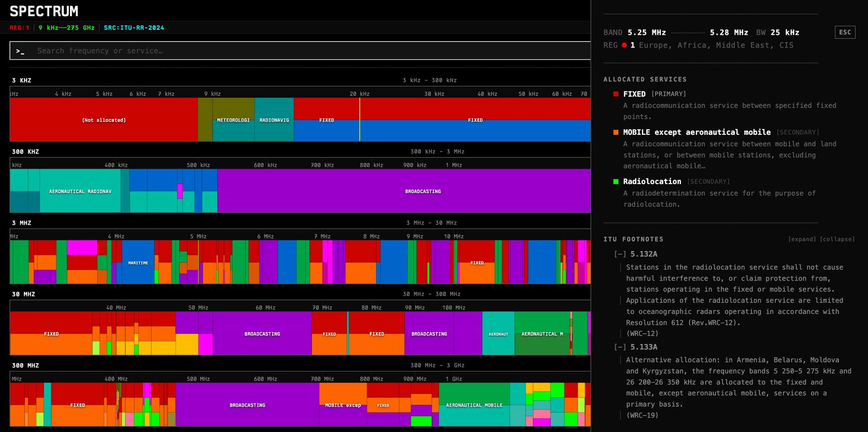Collapse footnote 5.133A
Screen dimensions: 868x432
click(619, 347)
